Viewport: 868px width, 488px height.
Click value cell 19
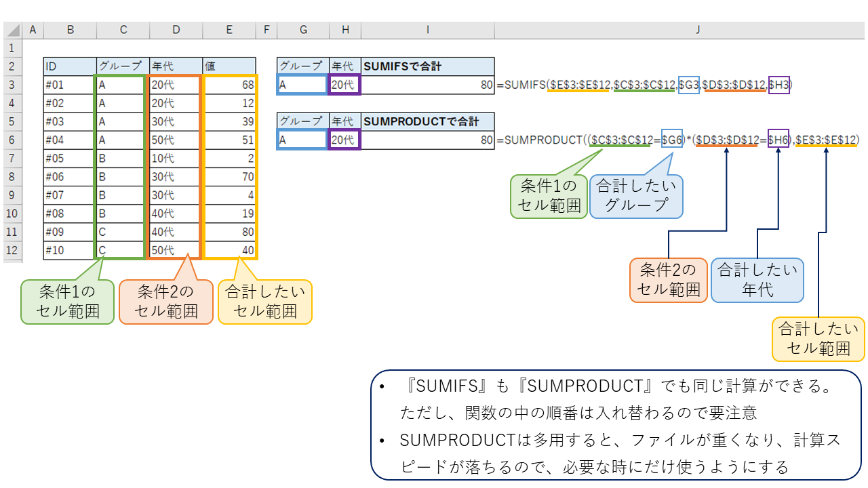pyautogui.click(x=229, y=213)
